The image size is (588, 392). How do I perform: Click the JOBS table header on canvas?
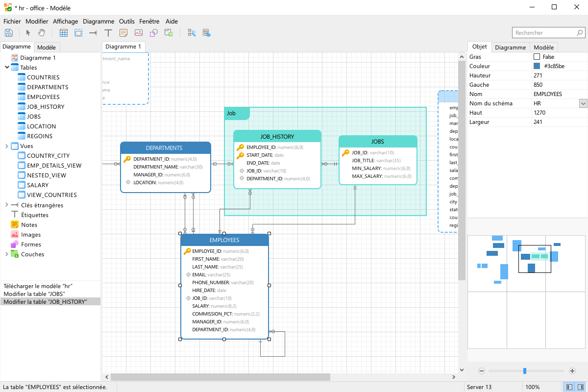click(x=378, y=142)
